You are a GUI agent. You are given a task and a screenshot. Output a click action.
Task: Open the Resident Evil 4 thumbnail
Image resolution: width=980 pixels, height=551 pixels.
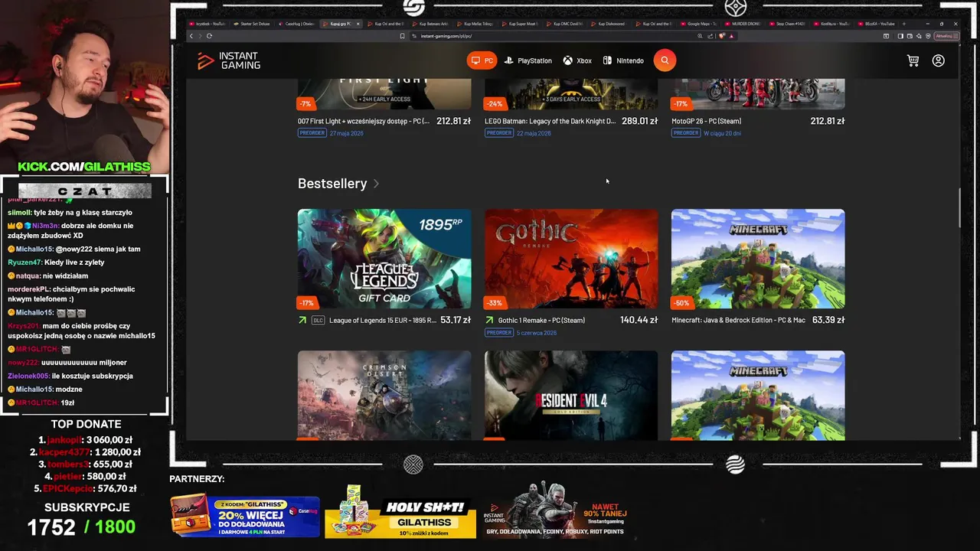pos(571,395)
